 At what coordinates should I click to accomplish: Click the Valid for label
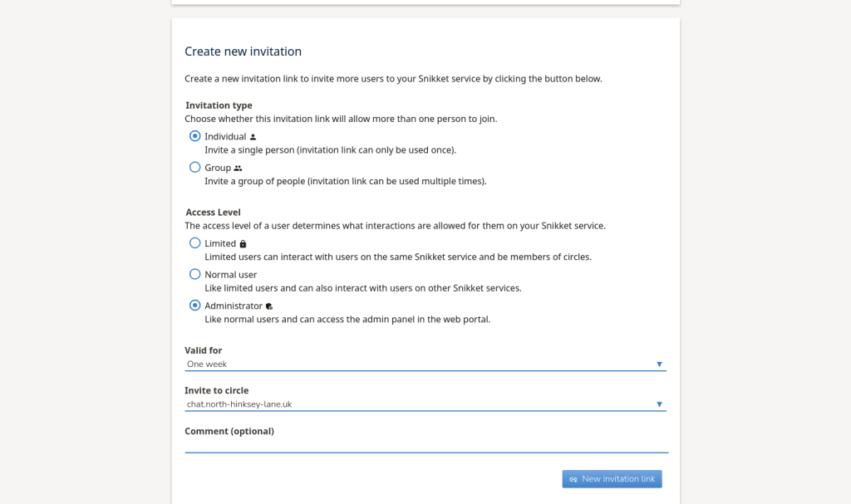pos(204,350)
